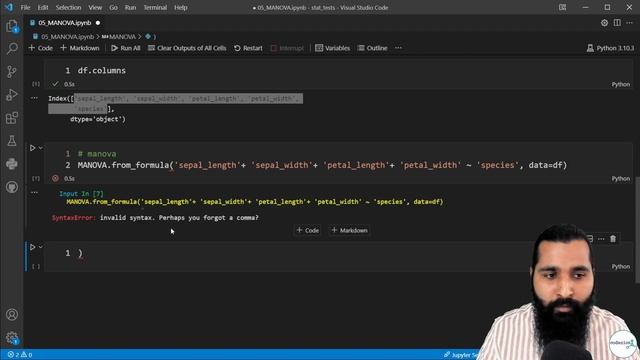Open the Search view in activity bar
Image resolution: width=640 pixels, height=360 pixels.
(x=12, y=49)
